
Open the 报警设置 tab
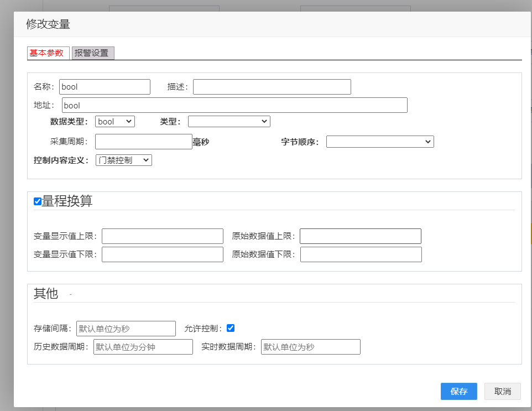(x=93, y=53)
